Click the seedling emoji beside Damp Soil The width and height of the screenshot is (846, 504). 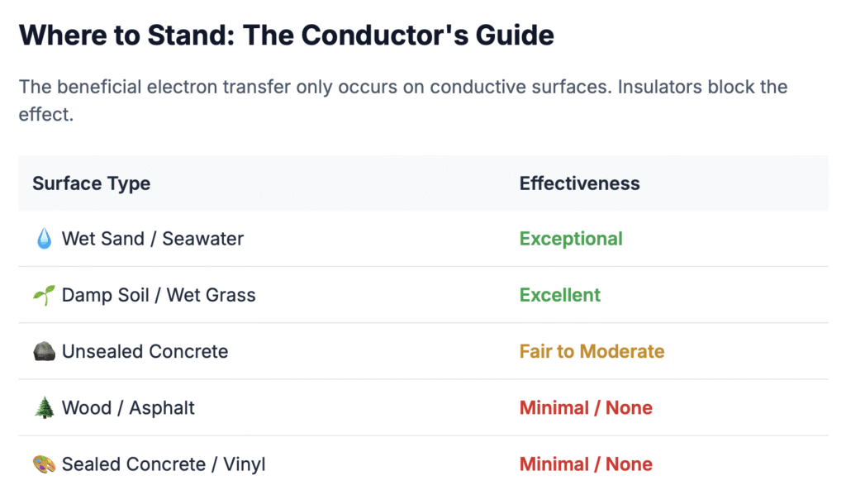click(x=44, y=296)
